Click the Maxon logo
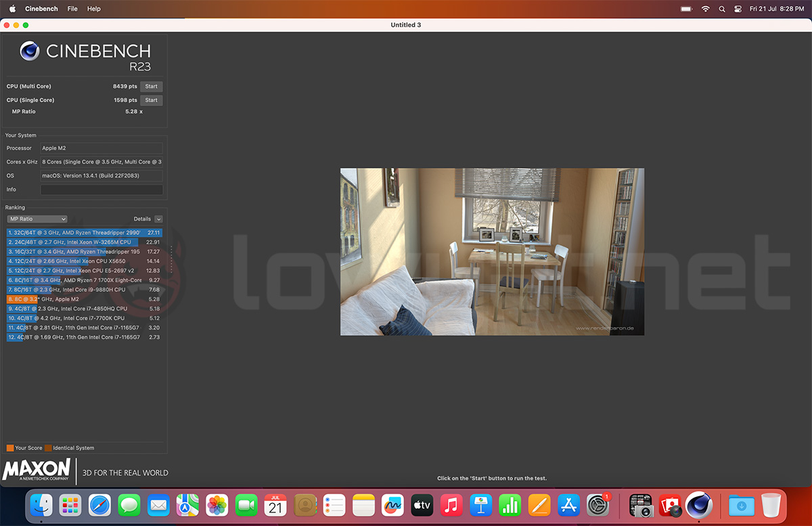Image resolution: width=812 pixels, height=526 pixels. [37, 470]
